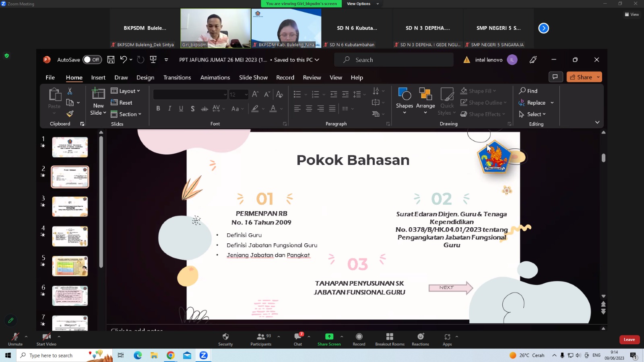Switch to Slide Show tab
The image size is (644, 362).
(x=253, y=78)
